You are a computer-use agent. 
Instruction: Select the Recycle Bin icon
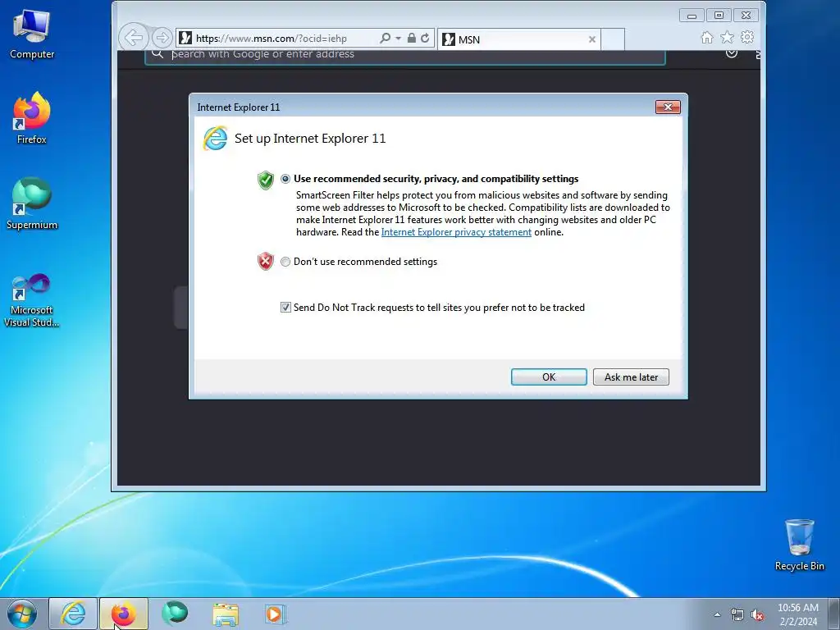(799, 545)
